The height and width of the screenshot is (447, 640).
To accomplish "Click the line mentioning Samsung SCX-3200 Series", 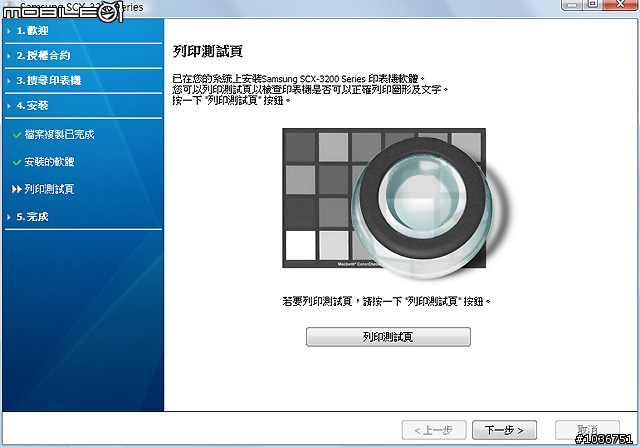I will coord(299,78).
